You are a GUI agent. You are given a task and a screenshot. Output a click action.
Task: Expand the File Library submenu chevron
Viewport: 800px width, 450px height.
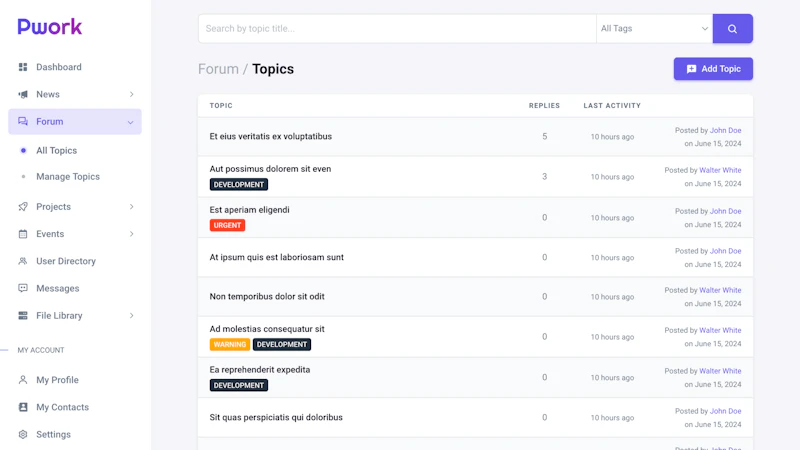(x=131, y=315)
